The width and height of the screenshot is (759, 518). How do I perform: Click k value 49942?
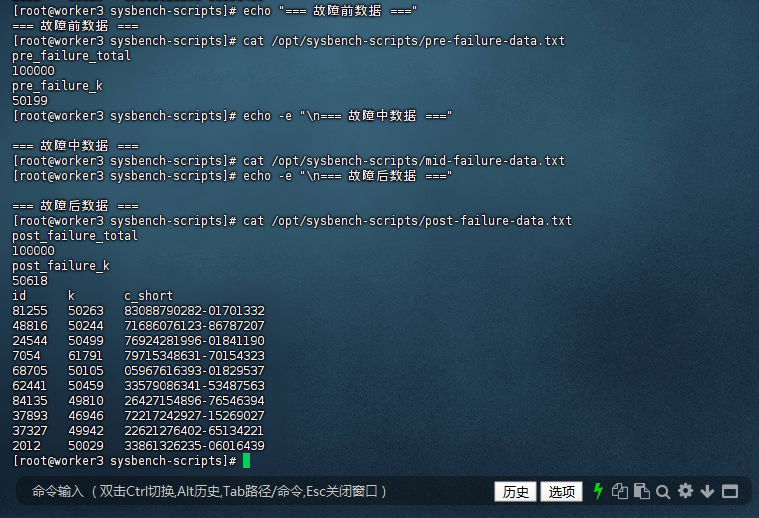[86, 431]
